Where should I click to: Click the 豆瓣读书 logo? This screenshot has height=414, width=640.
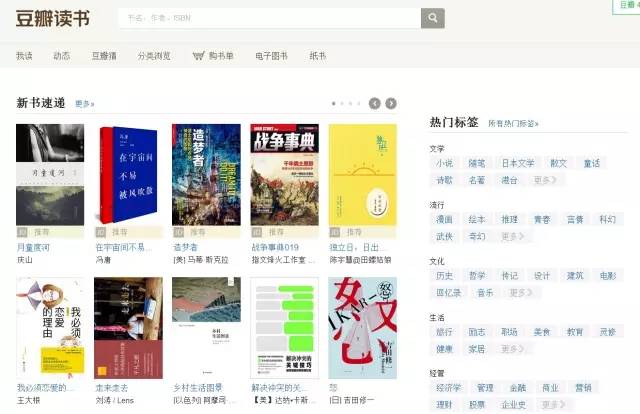[x=53, y=18]
